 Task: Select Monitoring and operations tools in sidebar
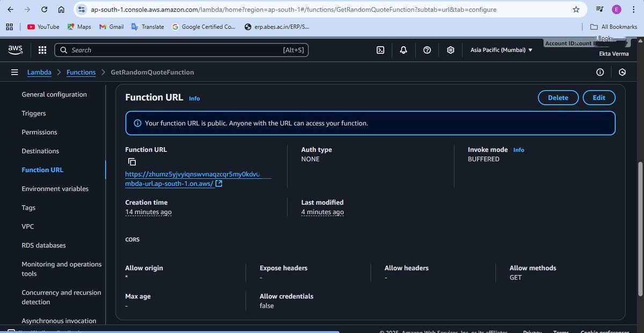[62, 269]
